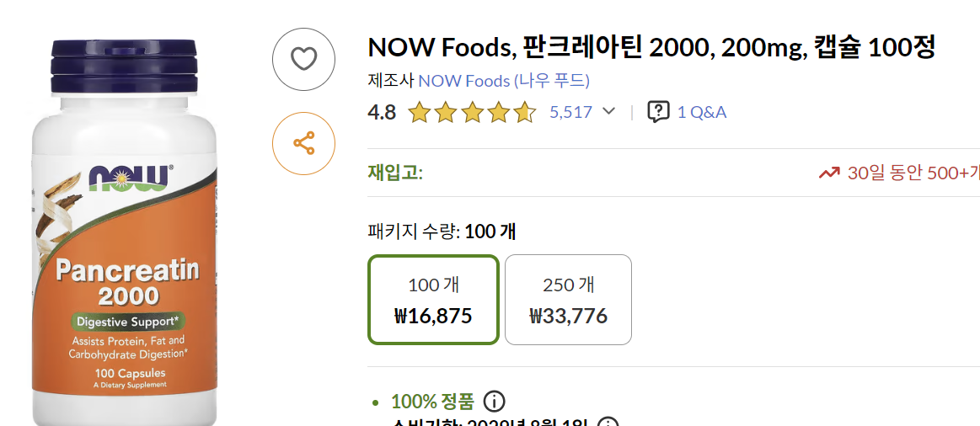This screenshot has height=426, width=980.
Task: Select the 100 개 package option
Action: tap(433, 300)
